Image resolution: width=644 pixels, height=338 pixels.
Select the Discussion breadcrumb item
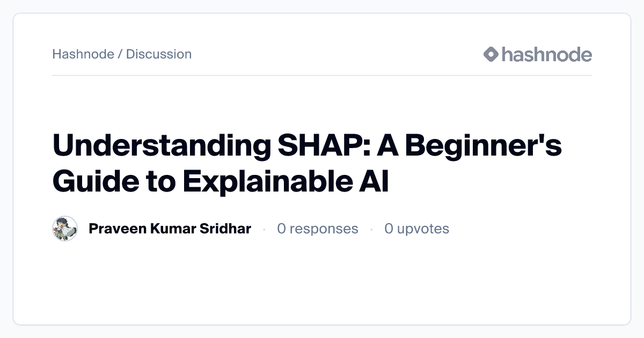pyautogui.click(x=159, y=54)
